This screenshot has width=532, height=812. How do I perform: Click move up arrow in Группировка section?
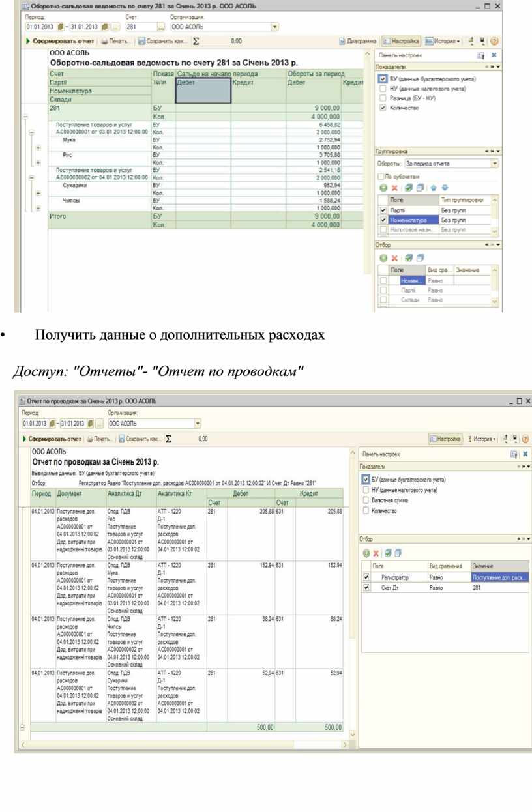point(433,188)
